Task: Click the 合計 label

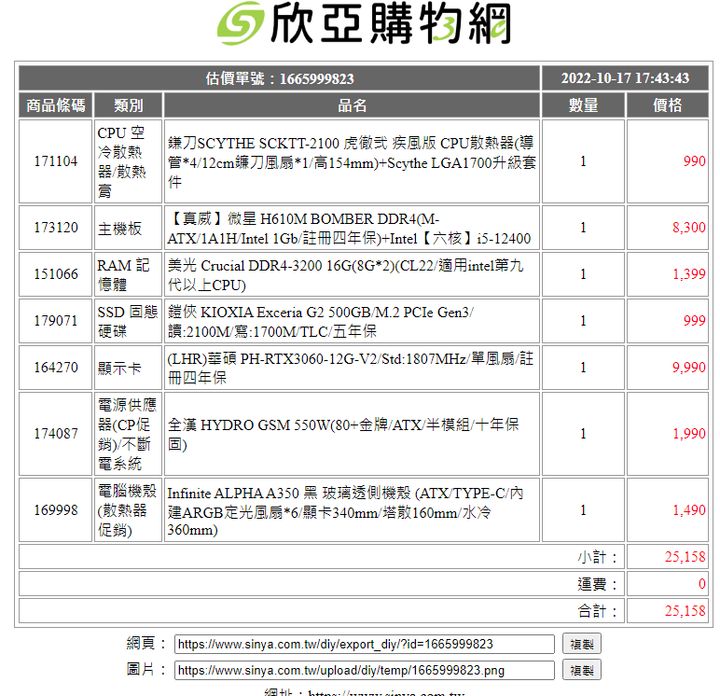Action: coord(597,611)
